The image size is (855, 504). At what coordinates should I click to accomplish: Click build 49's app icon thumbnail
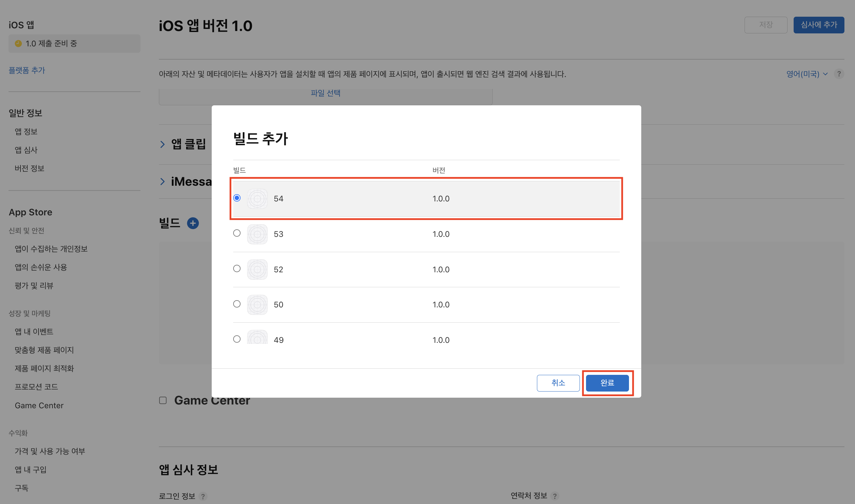tap(257, 339)
